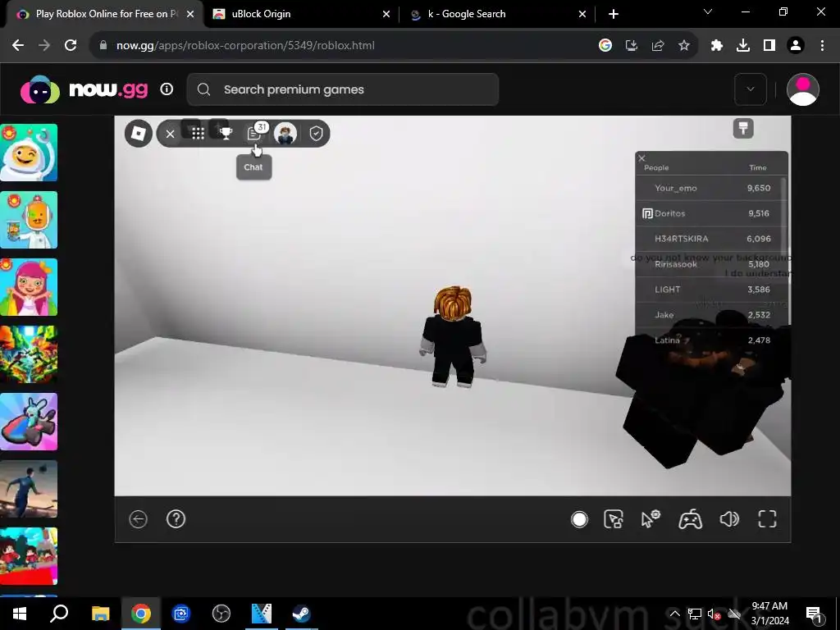
Task: Open Chrome downloads icon
Action: [743, 46]
